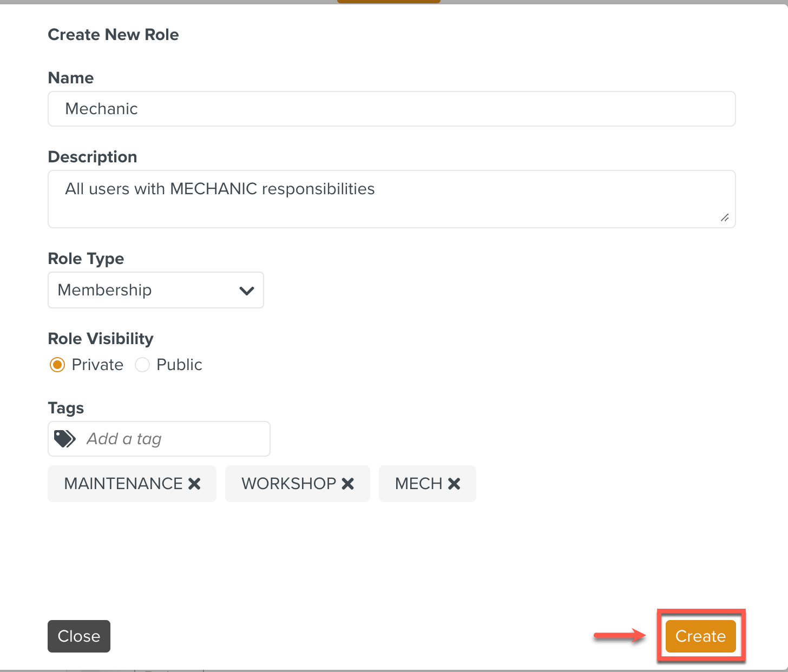Select the Public role visibility option
788x672 pixels.
coord(142,365)
